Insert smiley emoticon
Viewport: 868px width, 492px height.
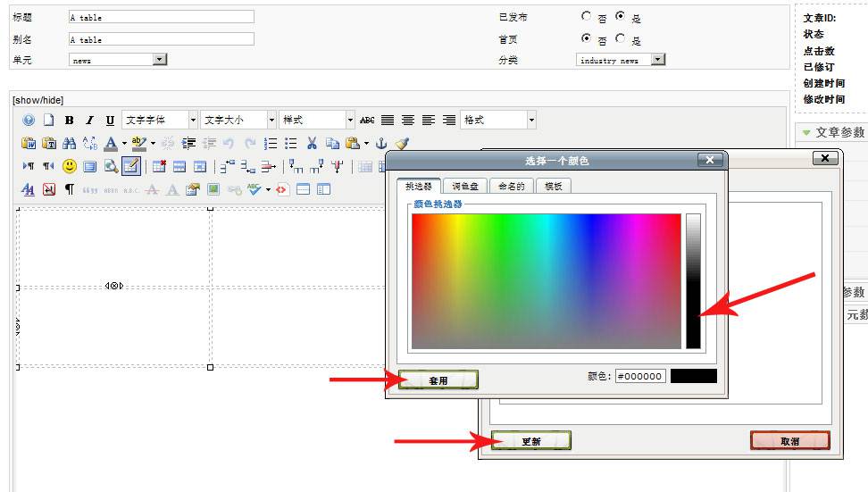(x=69, y=166)
